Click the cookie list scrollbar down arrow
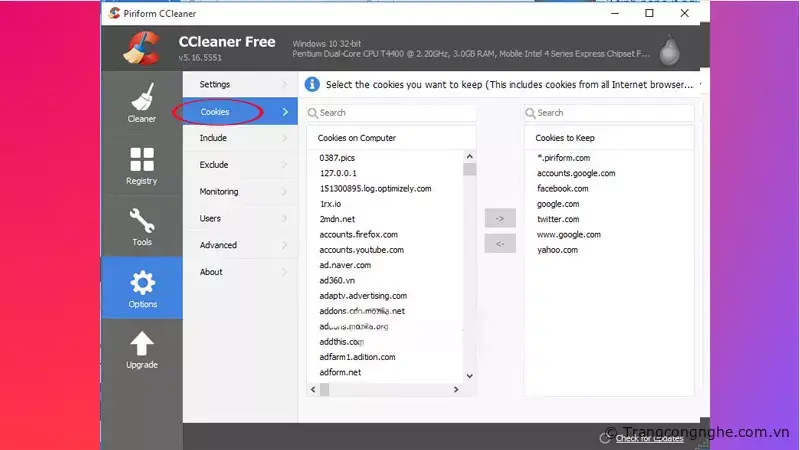Screen dimensions: 800x450 (x=469, y=376)
